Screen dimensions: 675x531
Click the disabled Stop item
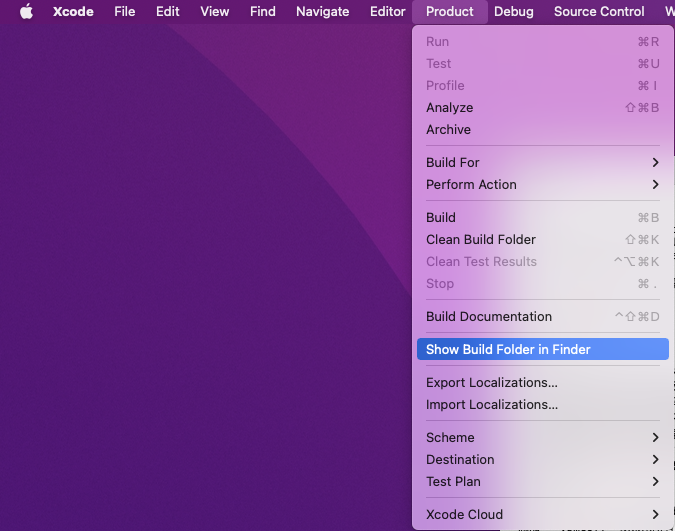coord(542,283)
